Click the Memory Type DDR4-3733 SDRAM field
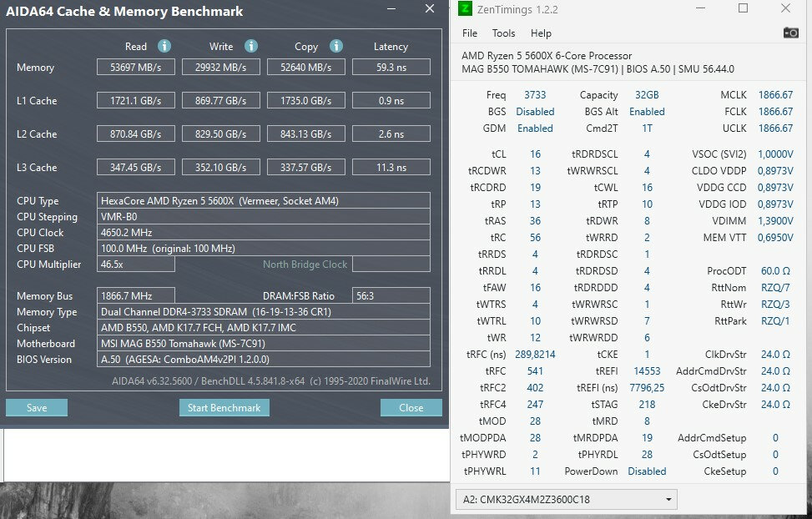812x519 pixels. tap(263, 312)
